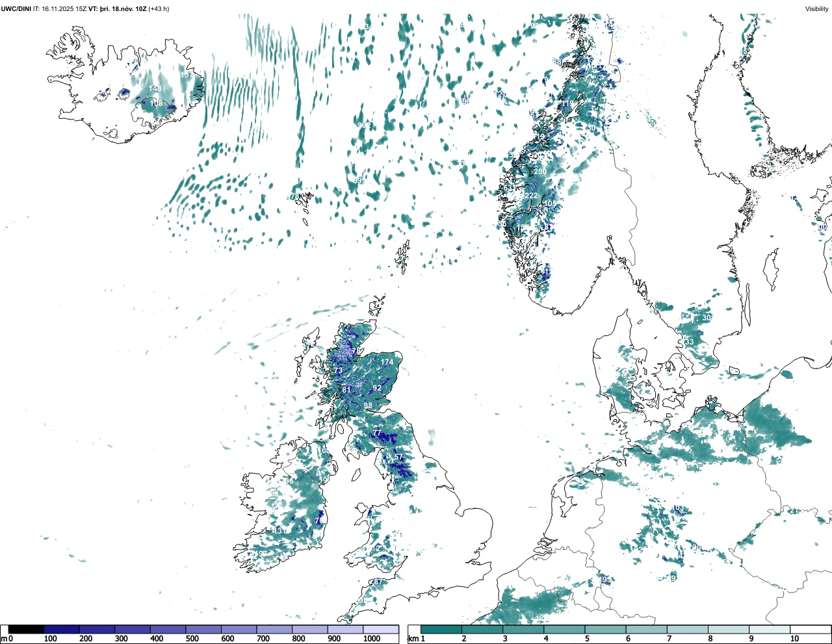Click the '8' label on kilometre scale
This screenshot has height=644, width=832.
click(710, 639)
